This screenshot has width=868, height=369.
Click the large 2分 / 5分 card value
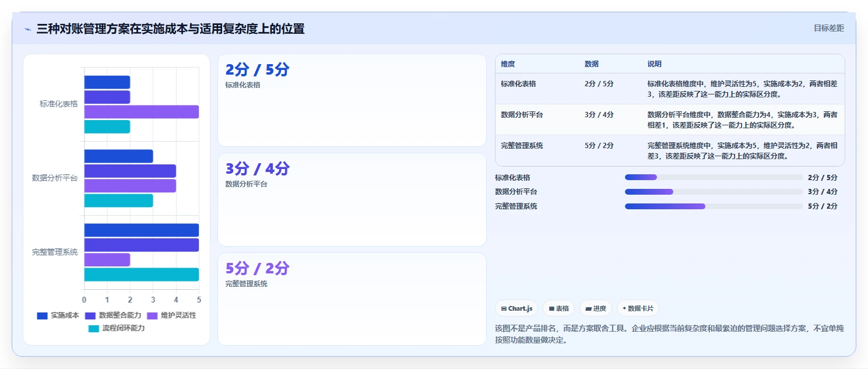click(257, 70)
